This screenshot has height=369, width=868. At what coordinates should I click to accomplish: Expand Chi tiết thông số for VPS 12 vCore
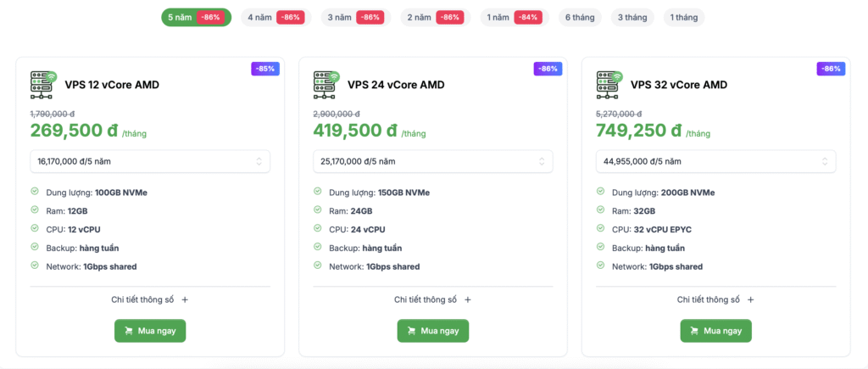pyautogui.click(x=150, y=299)
